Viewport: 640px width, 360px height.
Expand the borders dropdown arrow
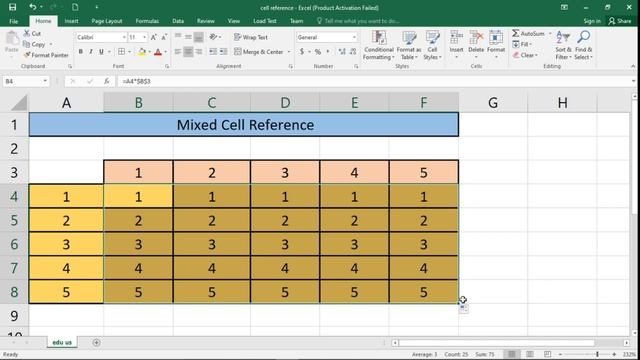[x=129, y=52]
